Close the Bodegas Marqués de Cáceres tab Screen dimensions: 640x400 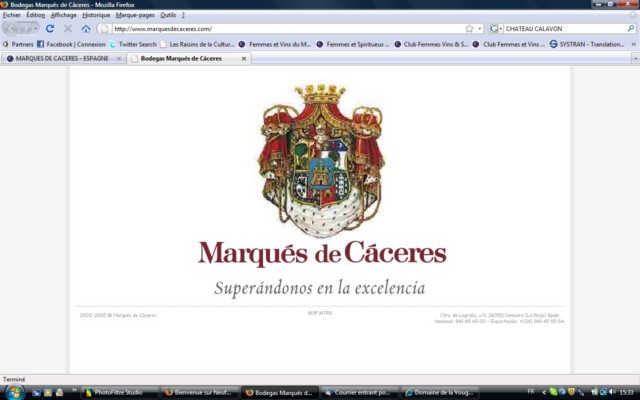click(x=244, y=59)
